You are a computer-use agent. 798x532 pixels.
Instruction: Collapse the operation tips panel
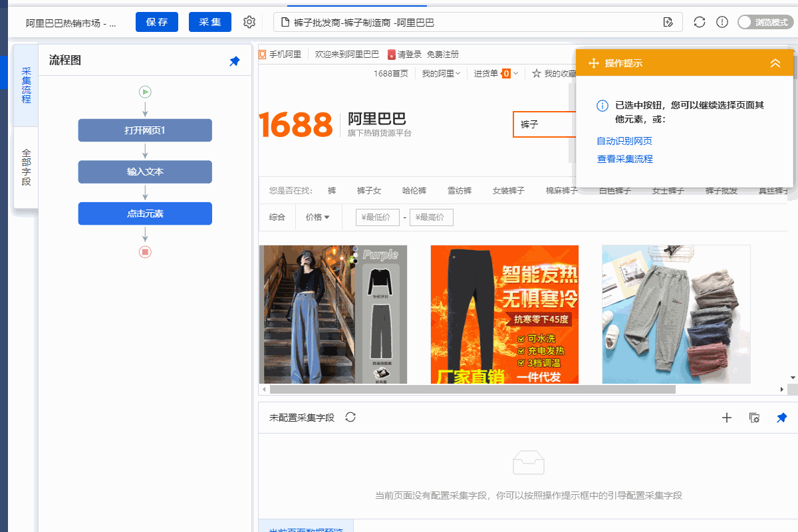pyautogui.click(x=775, y=63)
